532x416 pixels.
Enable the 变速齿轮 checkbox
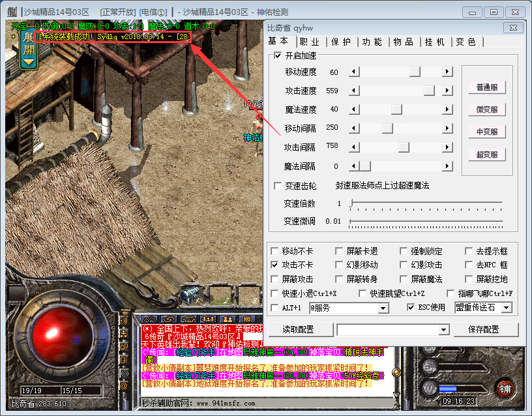pos(278,186)
